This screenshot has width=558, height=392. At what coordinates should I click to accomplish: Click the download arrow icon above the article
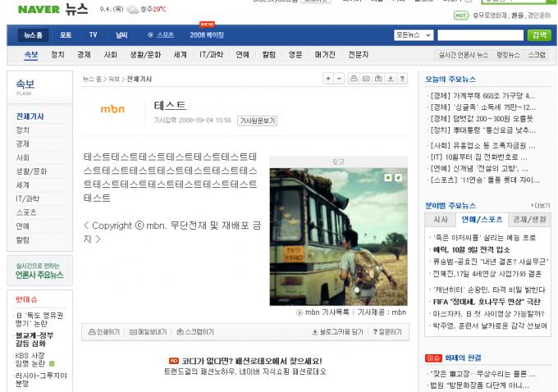point(391,79)
